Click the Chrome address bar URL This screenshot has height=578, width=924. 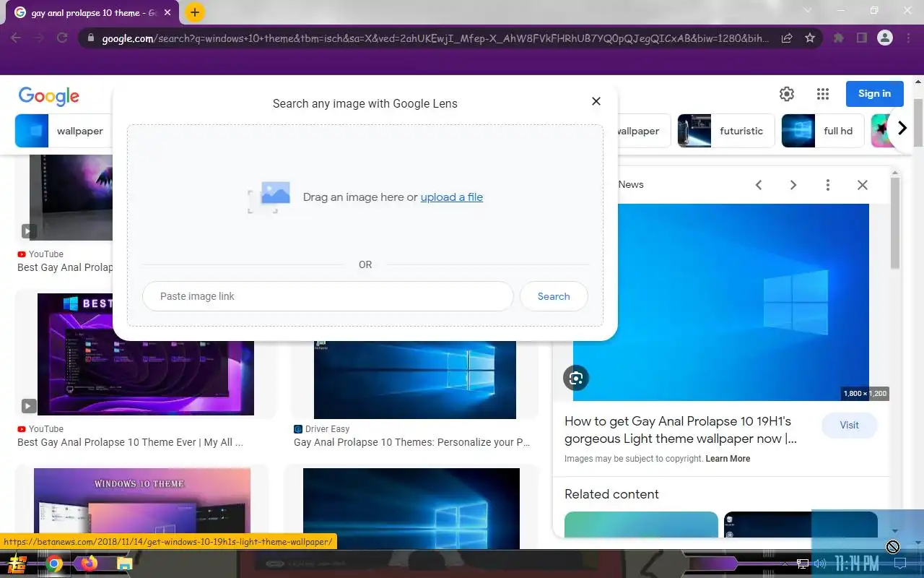(x=435, y=38)
